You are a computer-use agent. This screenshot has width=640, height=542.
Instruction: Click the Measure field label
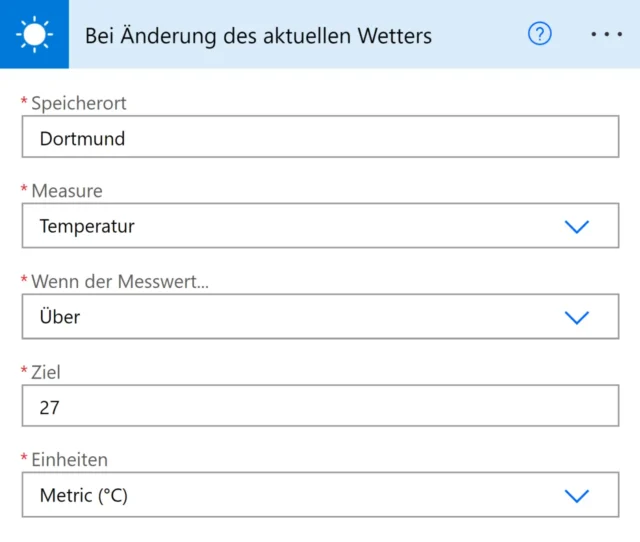pyautogui.click(x=67, y=191)
